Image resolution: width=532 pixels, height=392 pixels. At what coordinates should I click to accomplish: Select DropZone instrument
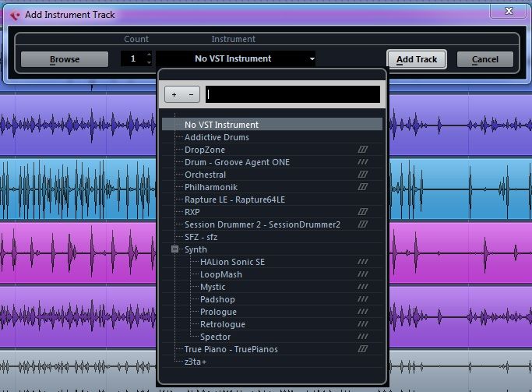coord(272,150)
